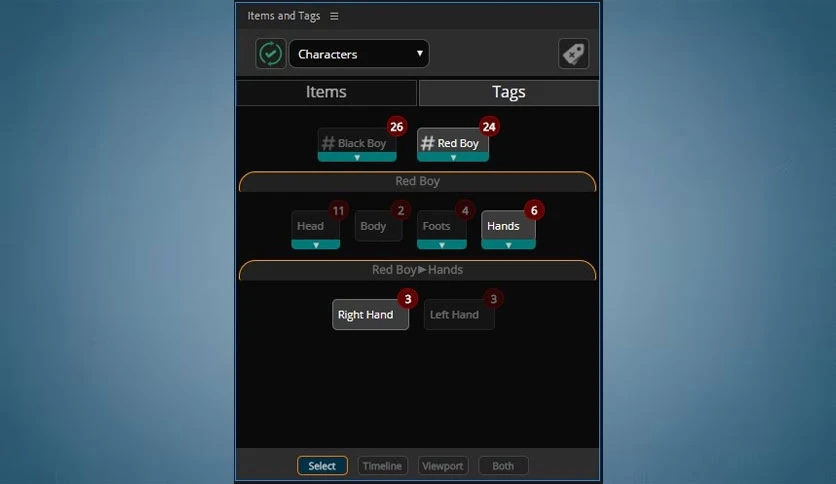Click the Red Boy section header

[x=417, y=181]
